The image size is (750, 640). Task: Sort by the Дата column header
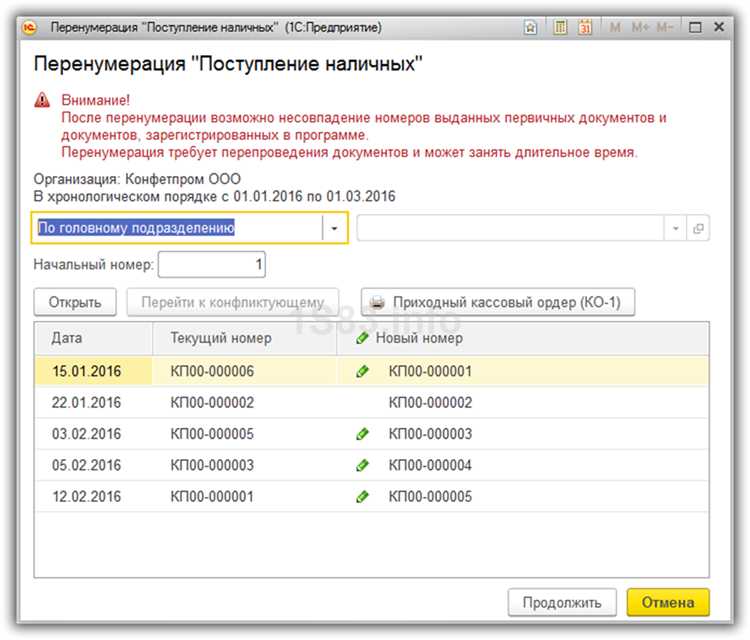point(94,338)
